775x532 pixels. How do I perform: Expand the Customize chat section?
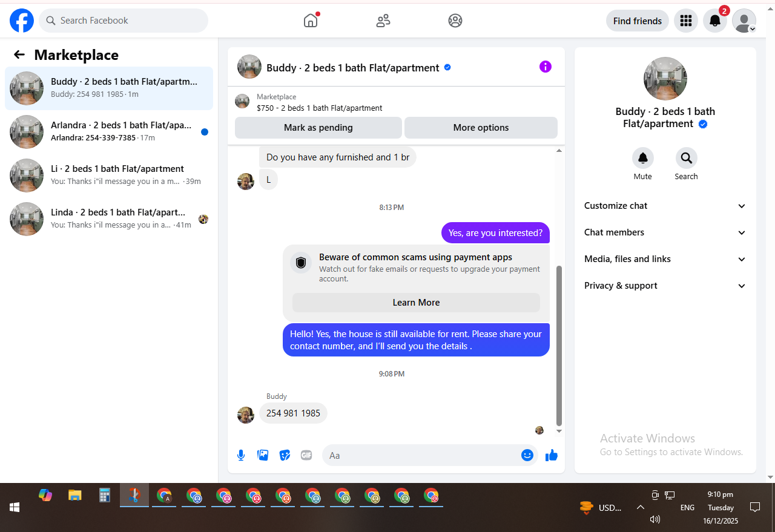665,206
